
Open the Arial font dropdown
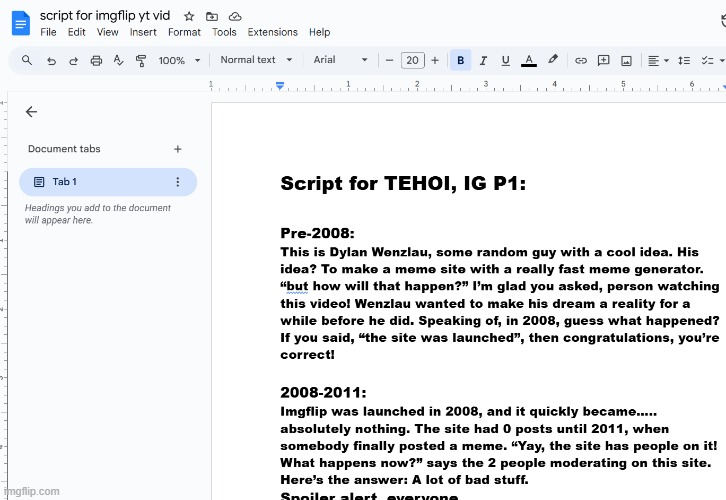pos(340,60)
